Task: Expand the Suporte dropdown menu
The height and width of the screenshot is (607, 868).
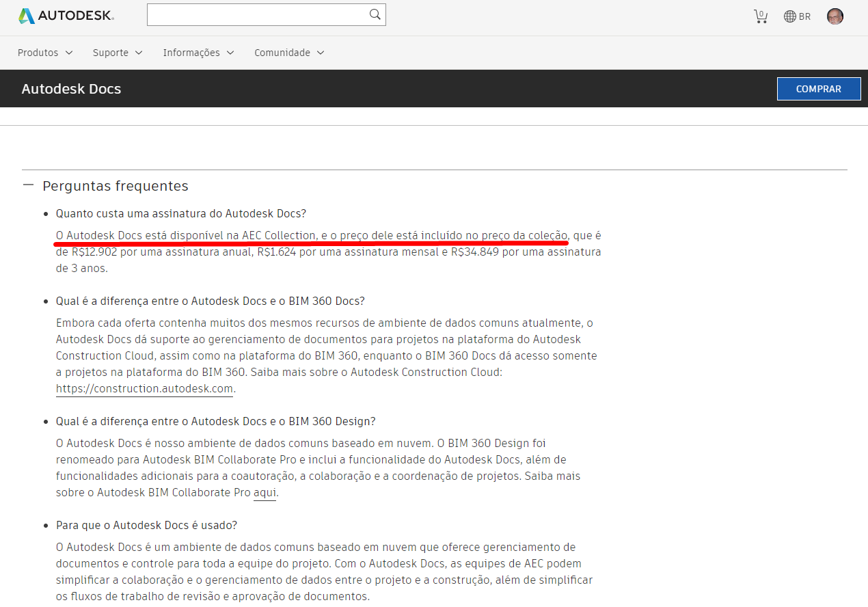Action: tap(117, 53)
